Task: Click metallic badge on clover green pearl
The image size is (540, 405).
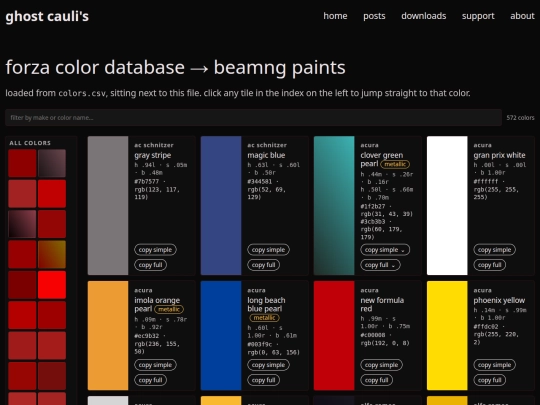Action: point(395,164)
